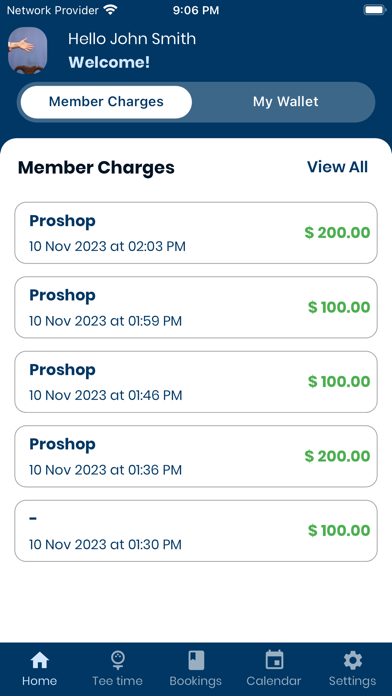The width and height of the screenshot is (392, 696).
Task: Open the Tee time golf ball icon
Action: [118, 660]
